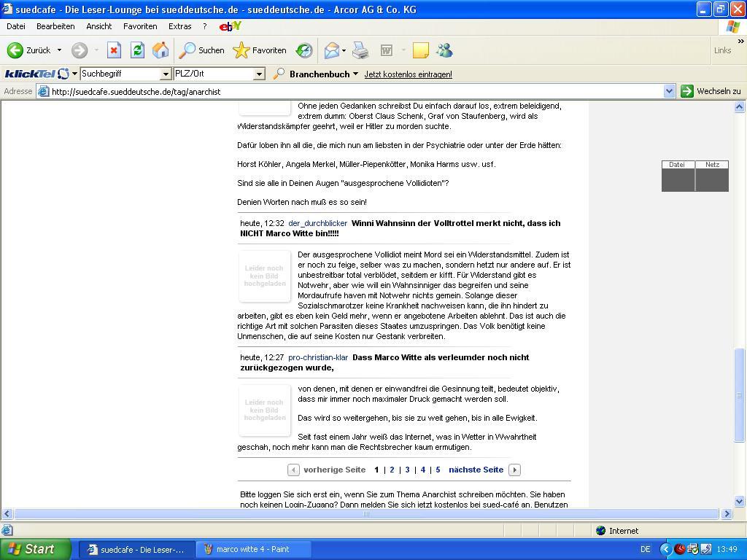747x560 pixels.
Task: Click the Suchbegriff text field
Action: click(120, 74)
